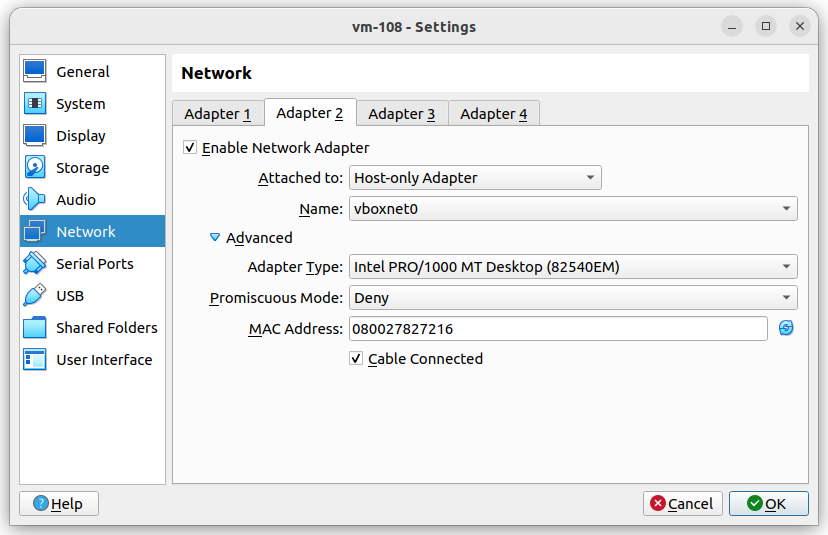
Task: Open the Promiscuous Mode dropdown
Action: [573, 298]
